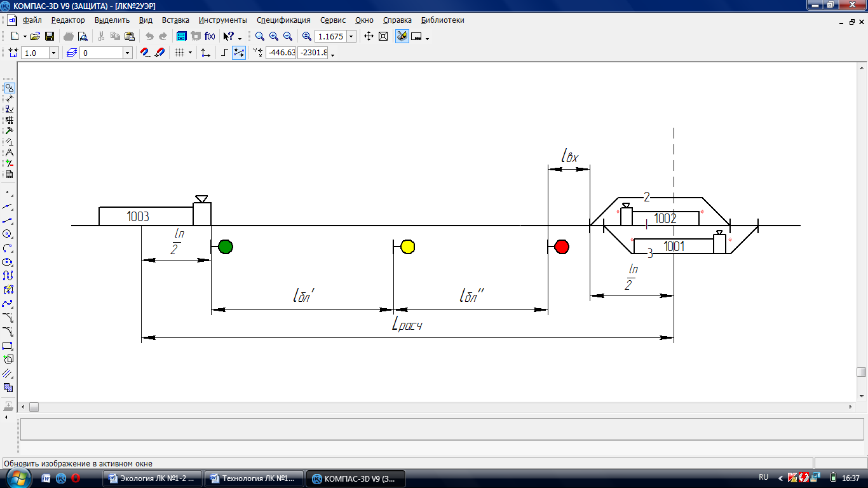Open a file using the folder icon

[36, 37]
